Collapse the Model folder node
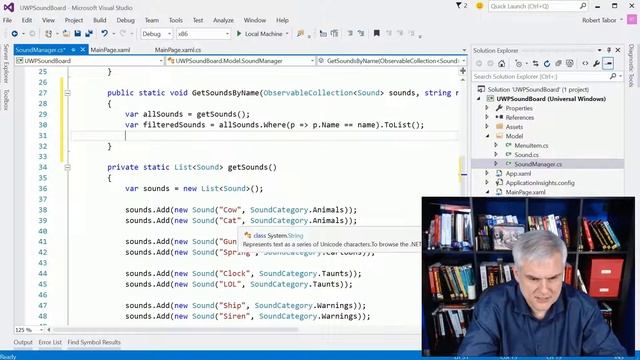 [x=487, y=136]
